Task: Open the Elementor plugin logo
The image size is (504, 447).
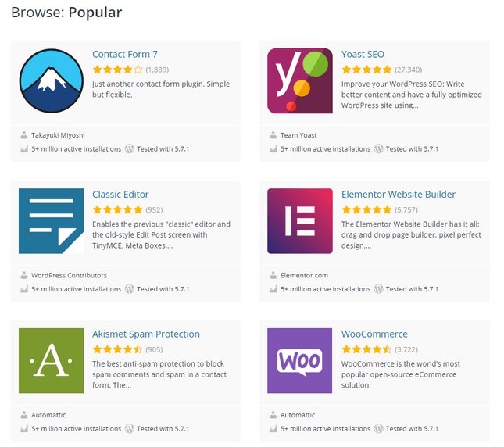Action: [x=300, y=221]
